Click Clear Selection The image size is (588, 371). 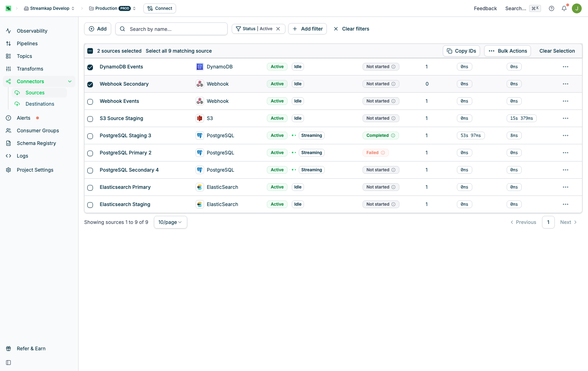557,51
